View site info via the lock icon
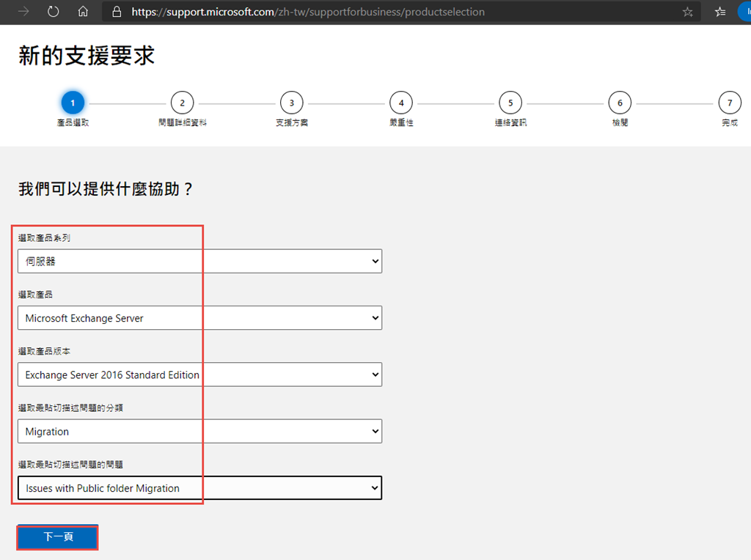This screenshot has height=560, width=751. point(116,12)
